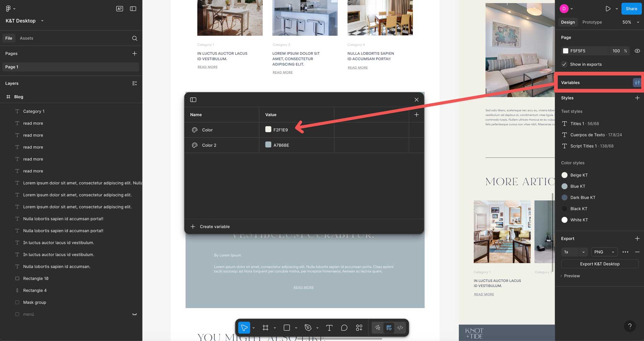Enable the Draw tool toggle in the toolbar
The image size is (644, 341).
point(377,327)
